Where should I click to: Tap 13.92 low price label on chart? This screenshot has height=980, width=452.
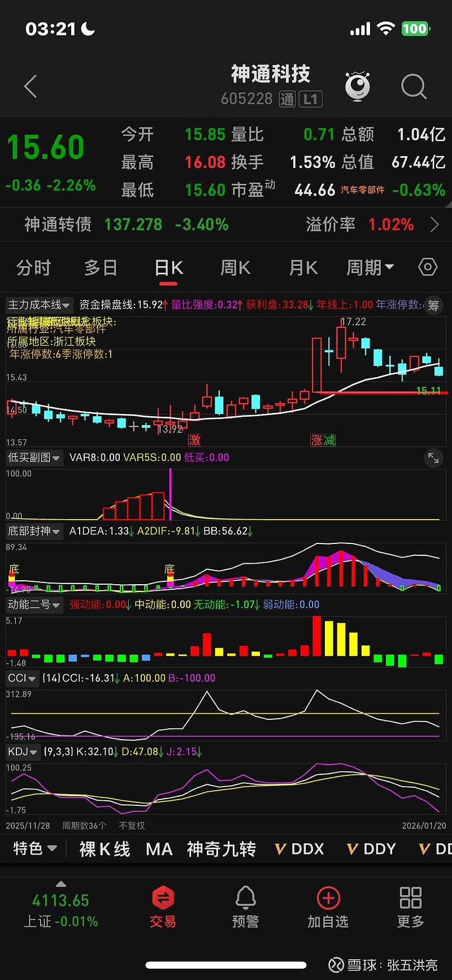click(170, 429)
